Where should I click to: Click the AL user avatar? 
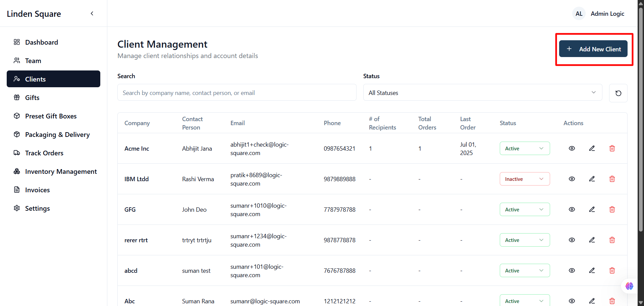(x=579, y=14)
